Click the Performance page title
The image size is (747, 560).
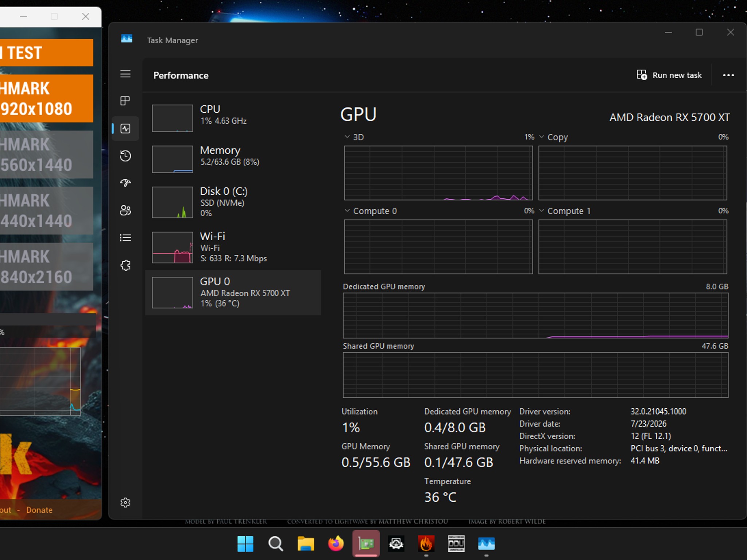pos(181,75)
